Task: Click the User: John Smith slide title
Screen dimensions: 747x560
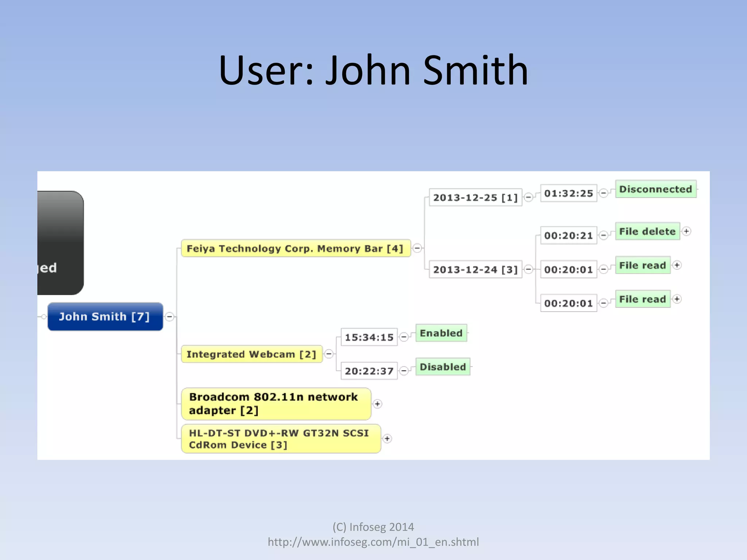Action: (x=373, y=70)
